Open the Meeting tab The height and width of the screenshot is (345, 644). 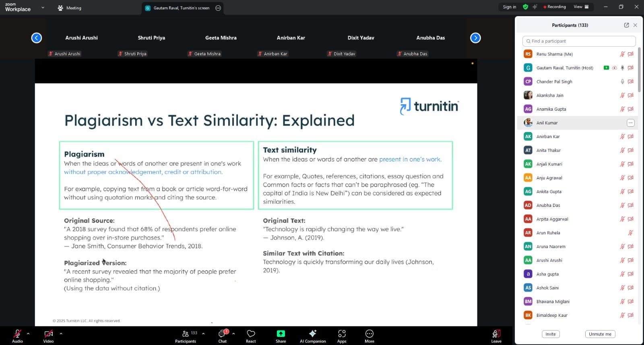click(70, 8)
